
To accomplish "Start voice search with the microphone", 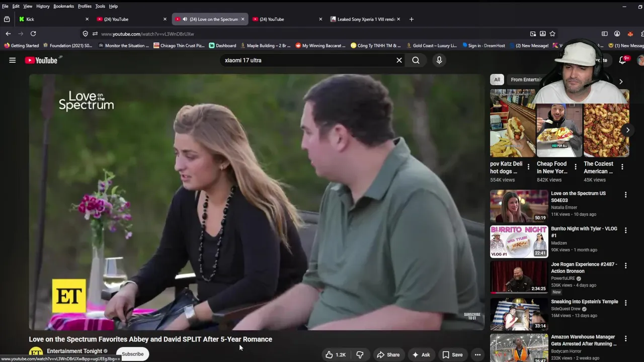I will tap(439, 60).
